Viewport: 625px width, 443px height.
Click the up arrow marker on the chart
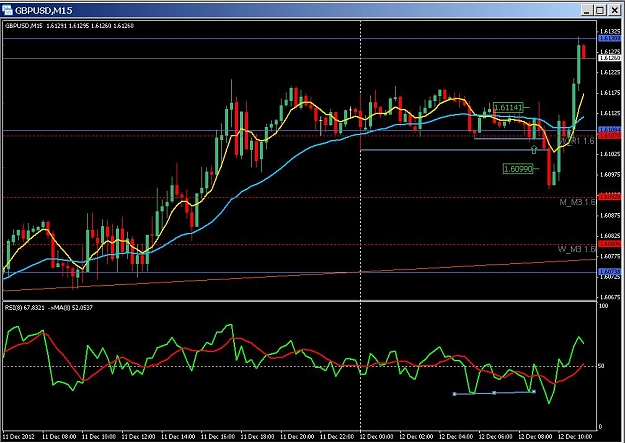click(534, 150)
